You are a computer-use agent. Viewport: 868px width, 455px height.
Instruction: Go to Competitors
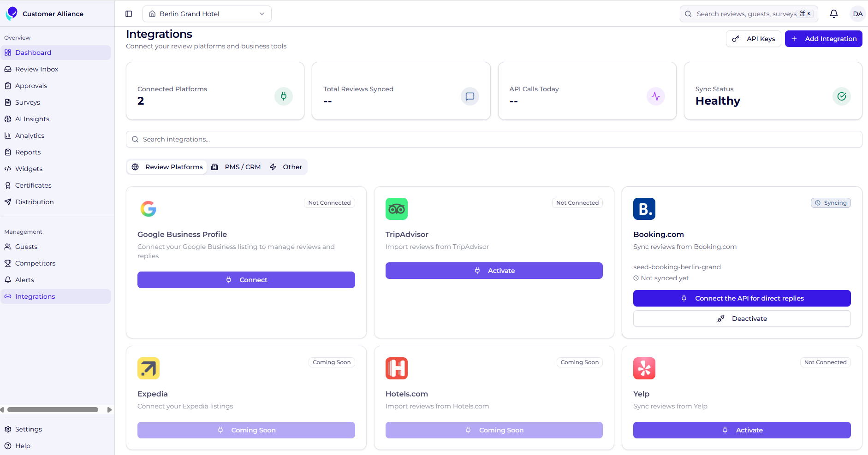[x=56, y=263]
